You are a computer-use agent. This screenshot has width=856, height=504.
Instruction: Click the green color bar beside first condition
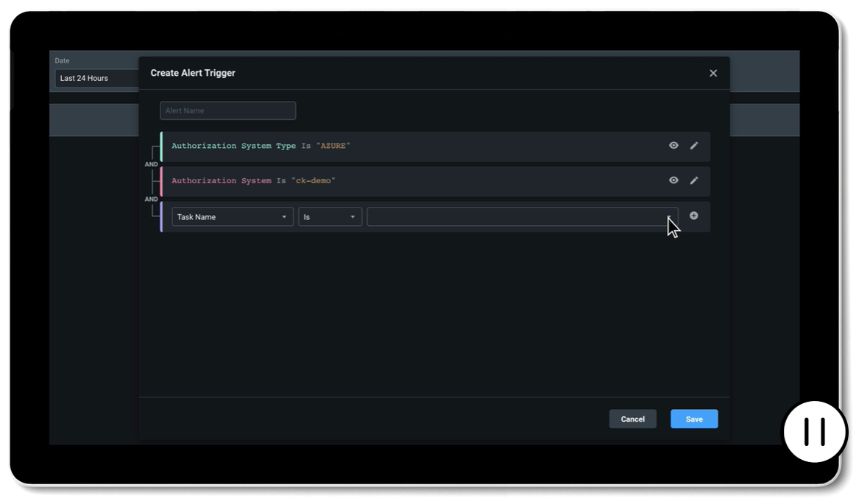pos(161,146)
